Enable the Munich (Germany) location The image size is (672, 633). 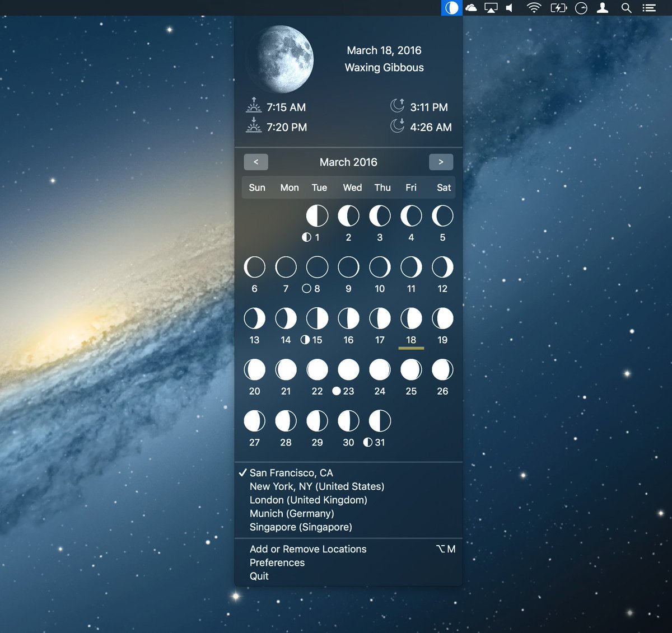292,513
